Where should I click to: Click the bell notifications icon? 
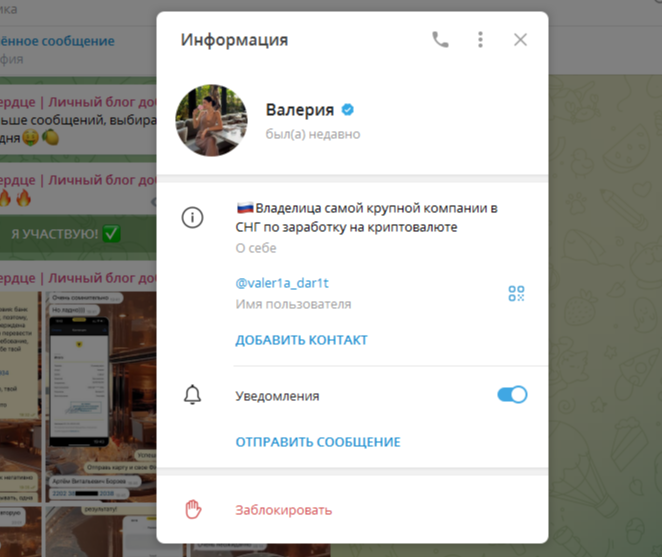(x=193, y=395)
